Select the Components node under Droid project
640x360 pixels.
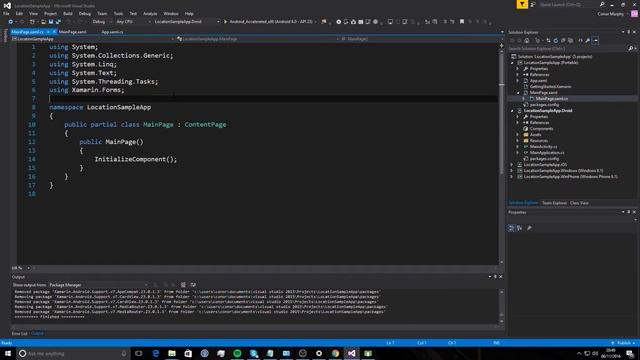[x=541, y=129]
